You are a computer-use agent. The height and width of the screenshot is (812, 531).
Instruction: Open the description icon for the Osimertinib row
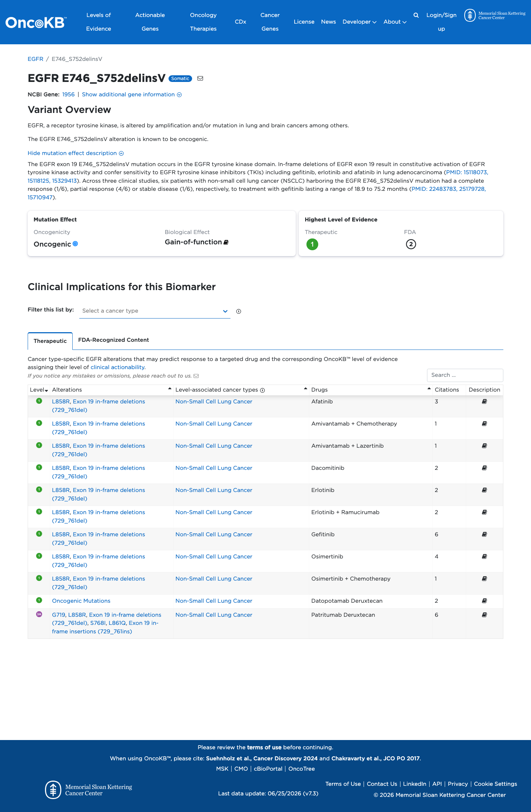coord(485,557)
